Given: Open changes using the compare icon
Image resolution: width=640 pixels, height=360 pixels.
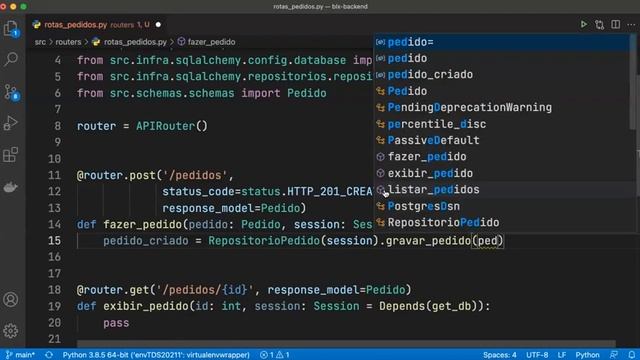Looking at the screenshot, I should [x=599, y=24].
